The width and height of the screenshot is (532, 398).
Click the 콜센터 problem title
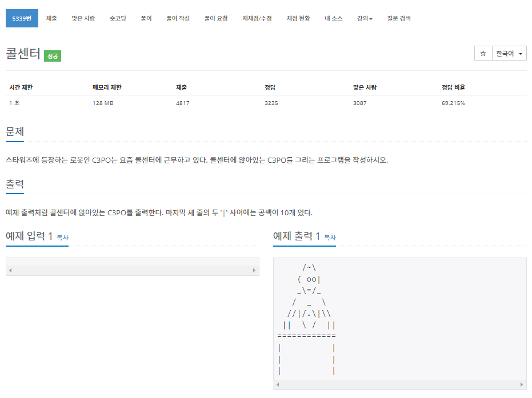(23, 54)
